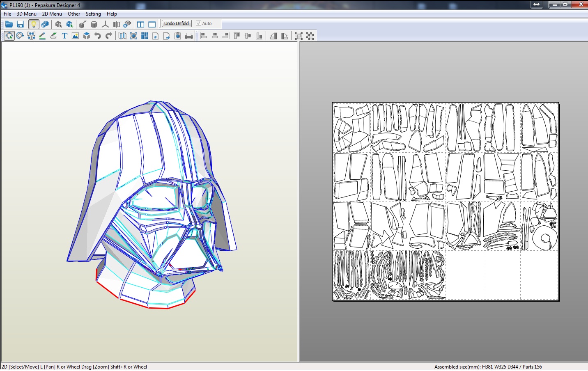Click the folded map icon
The width and height of the screenshot is (588, 371).
coord(122,36)
